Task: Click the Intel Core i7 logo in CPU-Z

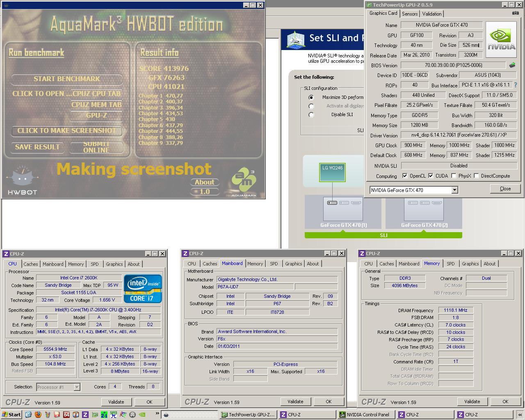Action: tap(143, 289)
